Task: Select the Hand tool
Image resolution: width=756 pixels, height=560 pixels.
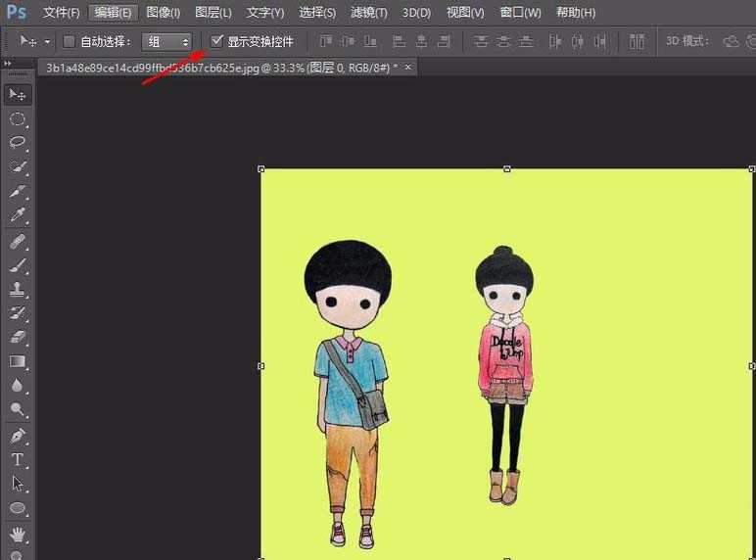Action: pos(18,535)
